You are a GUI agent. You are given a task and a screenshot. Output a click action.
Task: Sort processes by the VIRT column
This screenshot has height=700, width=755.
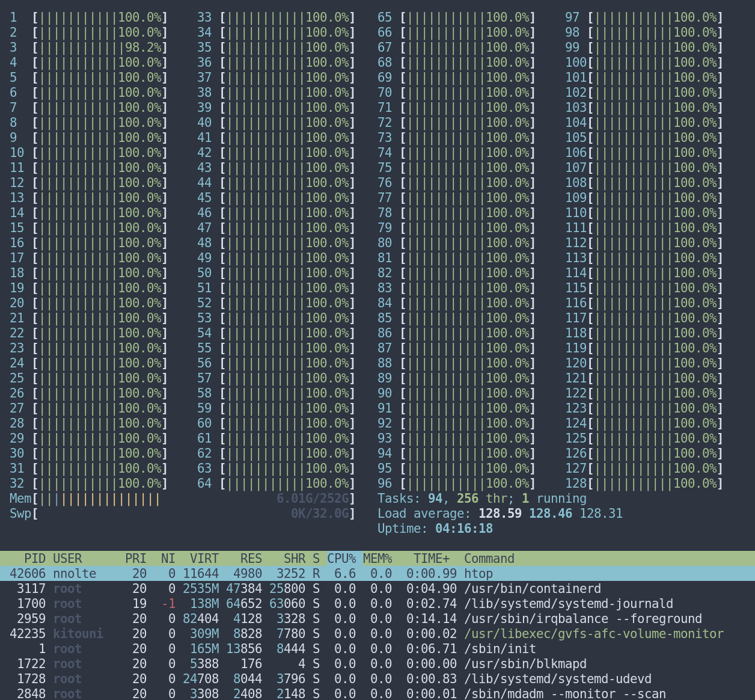pos(203,559)
